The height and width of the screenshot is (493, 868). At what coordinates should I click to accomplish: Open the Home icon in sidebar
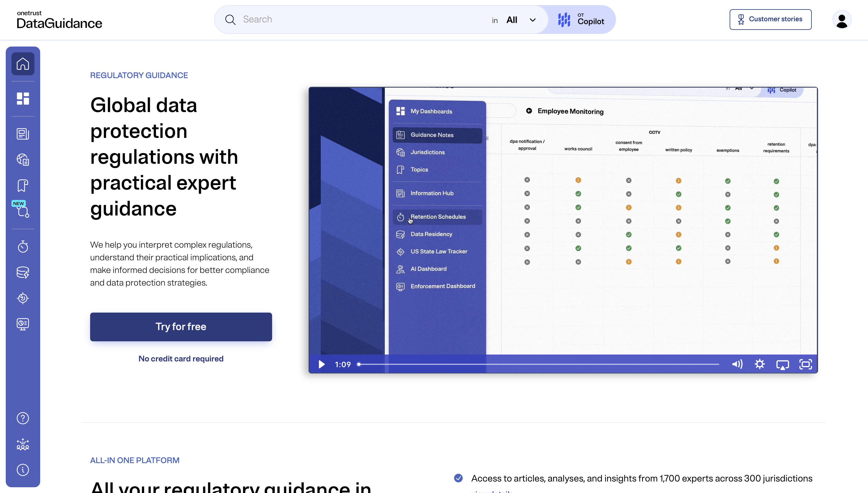click(x=23, y=64)
